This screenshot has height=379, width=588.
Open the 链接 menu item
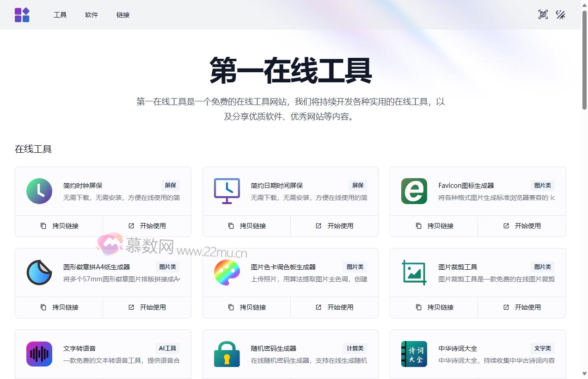tap(122, 14)
